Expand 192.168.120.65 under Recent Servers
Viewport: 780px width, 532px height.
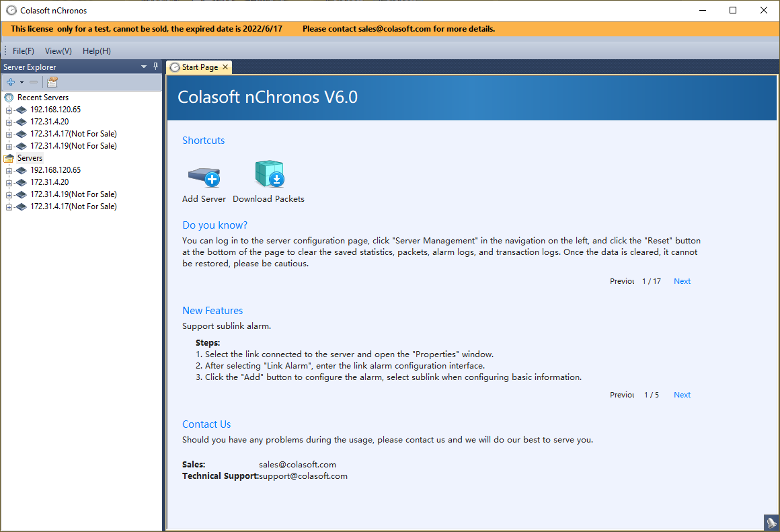(x=9, y=110)
